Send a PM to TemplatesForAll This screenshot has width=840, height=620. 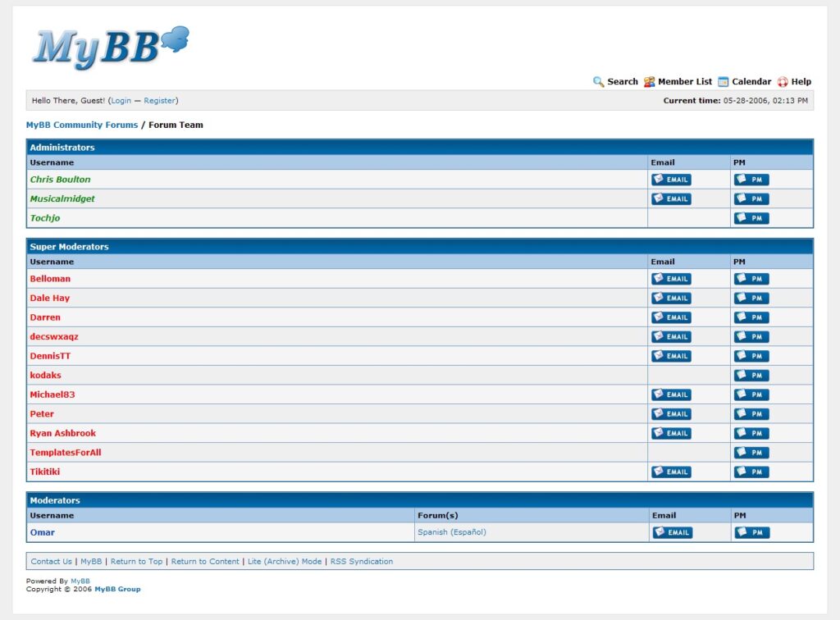pyautogui.click(x=751, y=453)
